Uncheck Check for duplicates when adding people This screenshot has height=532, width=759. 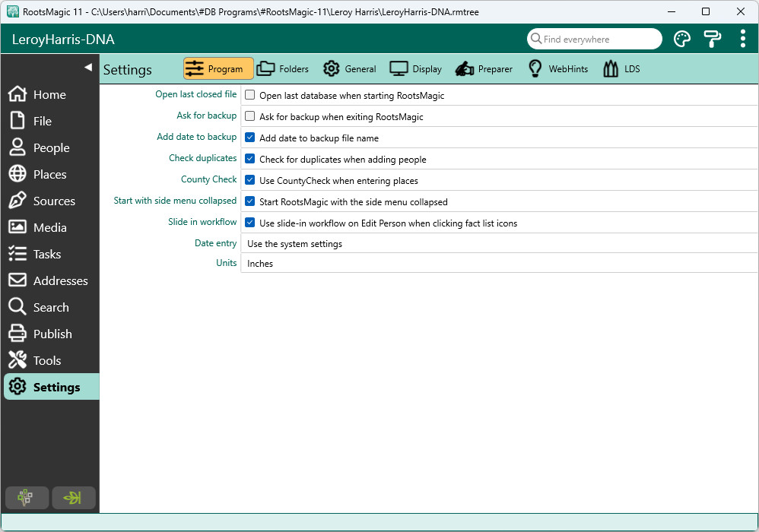tap(249, 159)
